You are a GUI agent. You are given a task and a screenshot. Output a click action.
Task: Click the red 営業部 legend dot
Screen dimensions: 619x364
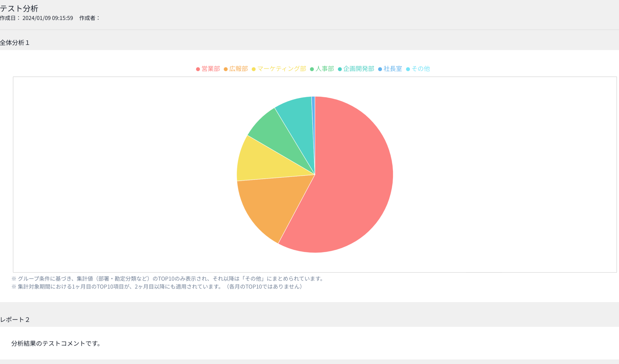click(x=198, y=69)
